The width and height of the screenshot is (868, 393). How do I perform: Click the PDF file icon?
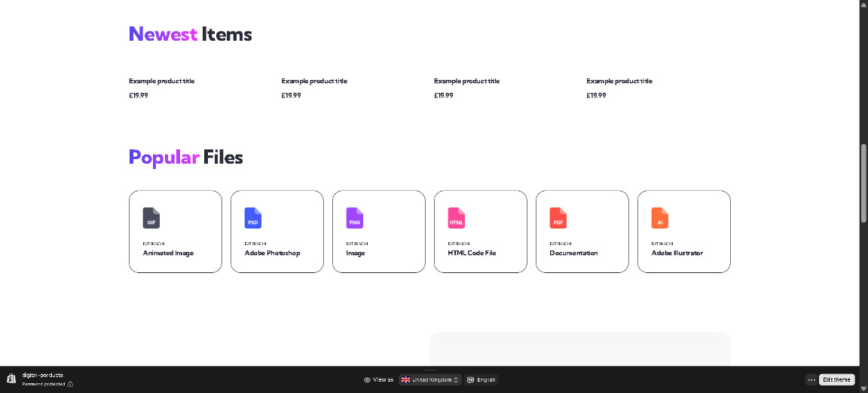tap(558, 218)
